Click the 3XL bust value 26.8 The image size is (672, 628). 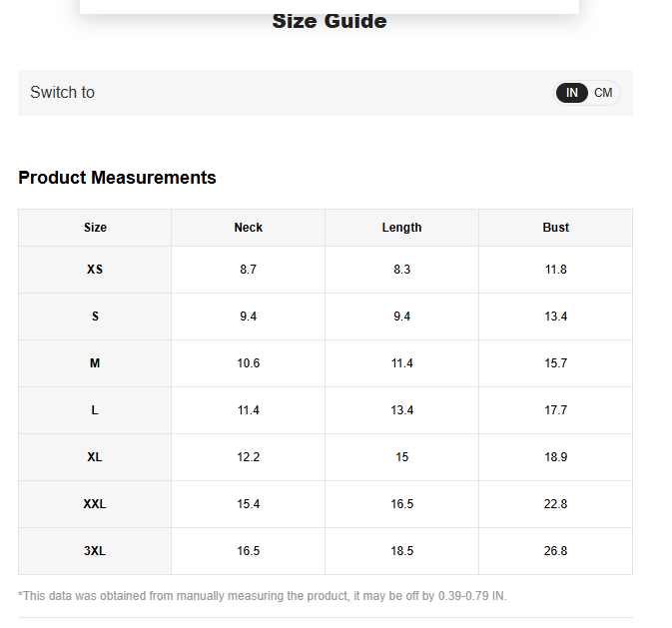tap(555, 551)
